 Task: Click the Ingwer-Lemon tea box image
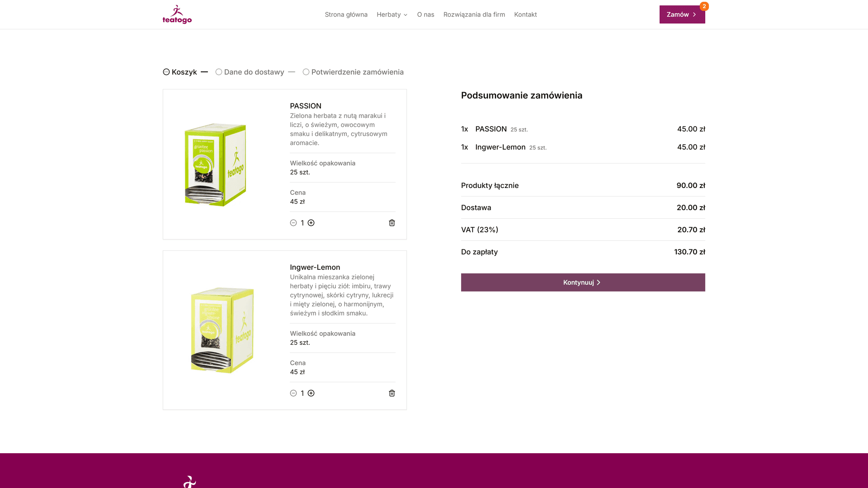point(222,330)
